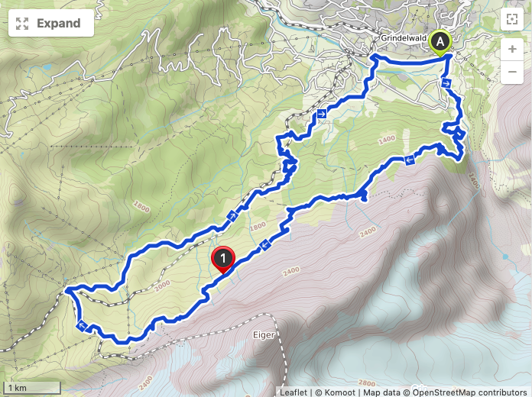The image size is (532, 397).
Task: Open the red waypoint marker 1
Action: (x=223, y=260)
